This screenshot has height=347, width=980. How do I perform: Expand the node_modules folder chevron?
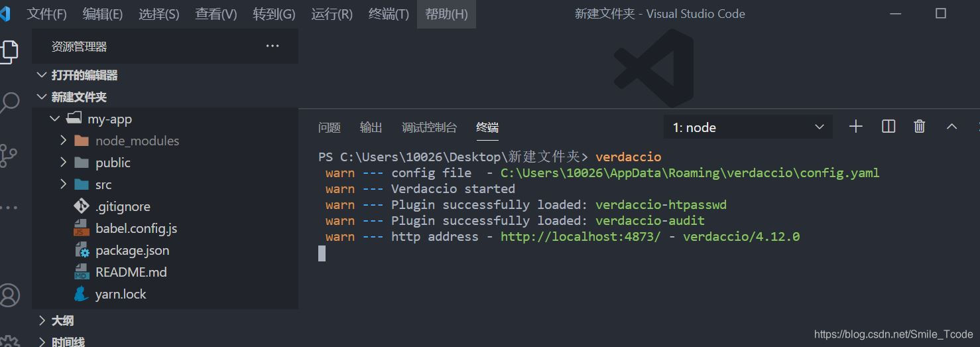(64, 141)
